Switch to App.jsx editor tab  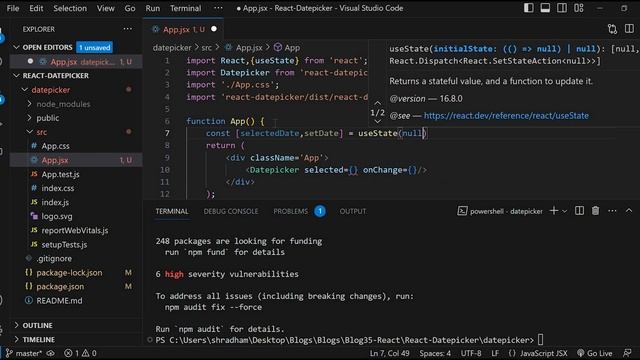183,29
